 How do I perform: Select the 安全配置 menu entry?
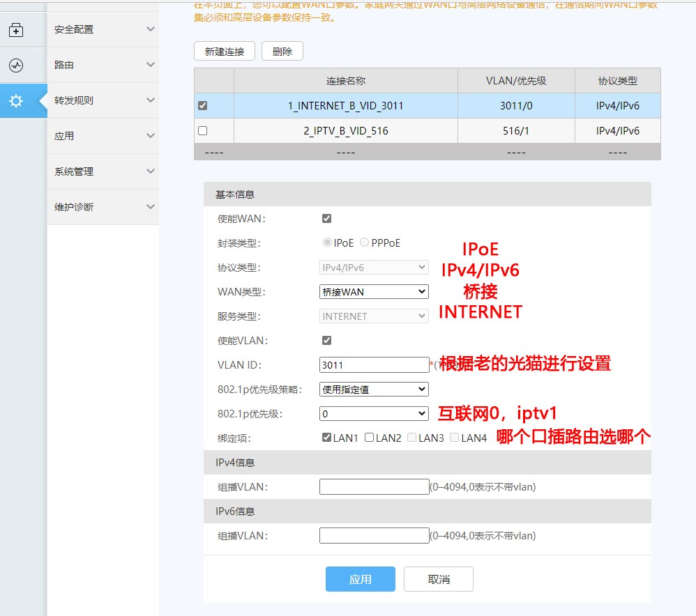103,29
